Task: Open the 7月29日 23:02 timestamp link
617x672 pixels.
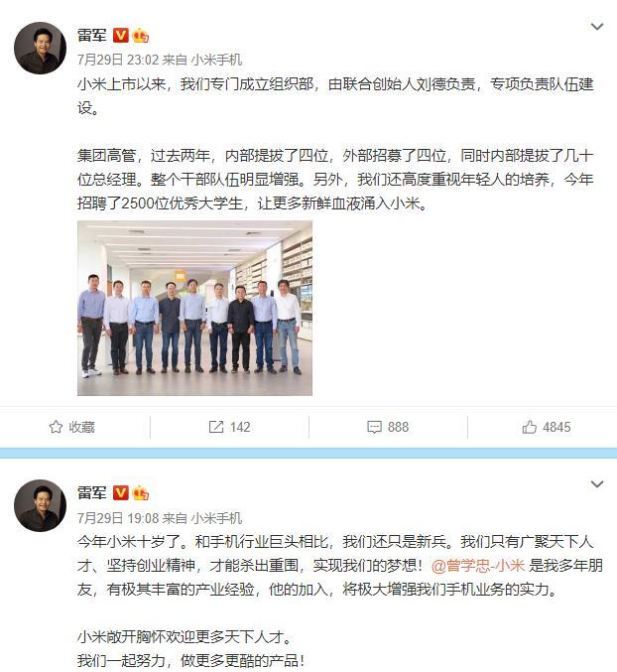Action: click(x=118, y=60)
